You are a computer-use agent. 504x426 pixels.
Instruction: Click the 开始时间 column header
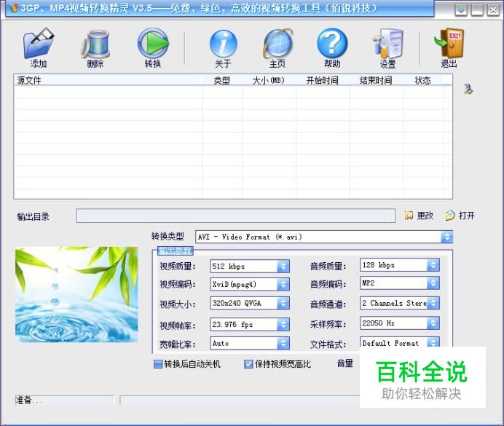[323, 80]
